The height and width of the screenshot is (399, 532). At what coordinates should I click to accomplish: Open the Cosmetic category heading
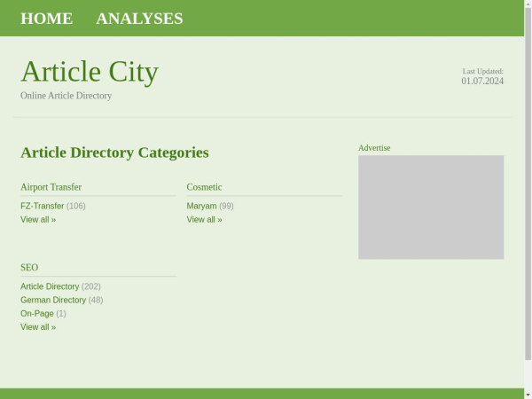coord(204,187)
